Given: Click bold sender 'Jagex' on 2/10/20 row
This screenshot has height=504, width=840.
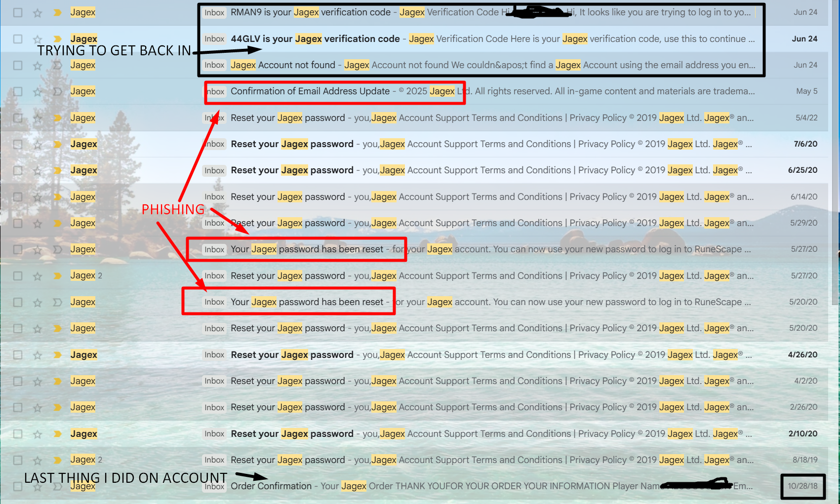Looking at the screenshot, I should 83,434.
